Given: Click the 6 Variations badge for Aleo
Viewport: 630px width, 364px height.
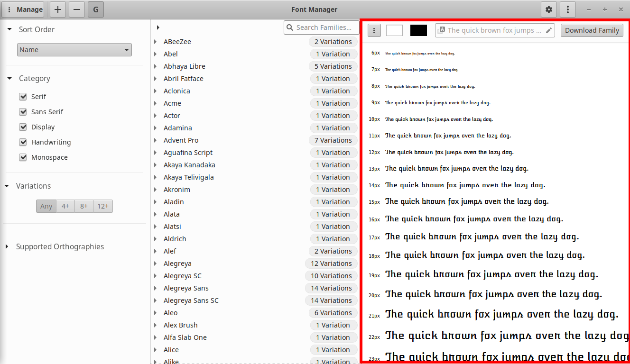Looking at the screenshot, I should point(334,313).
